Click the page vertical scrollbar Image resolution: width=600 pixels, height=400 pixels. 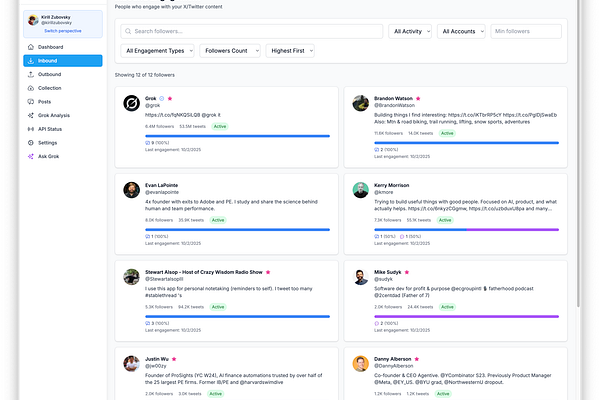click(578, 153)
